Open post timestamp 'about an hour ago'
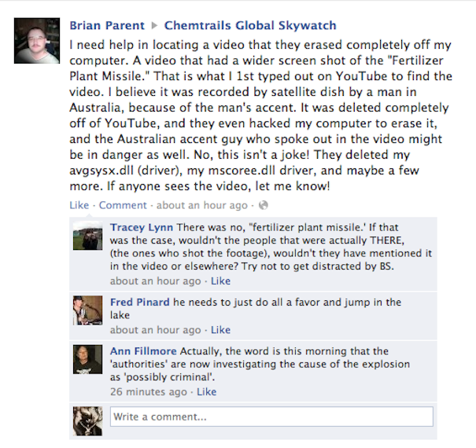The height and width of the screenshot is (448, 476). [x=201, y=205]
